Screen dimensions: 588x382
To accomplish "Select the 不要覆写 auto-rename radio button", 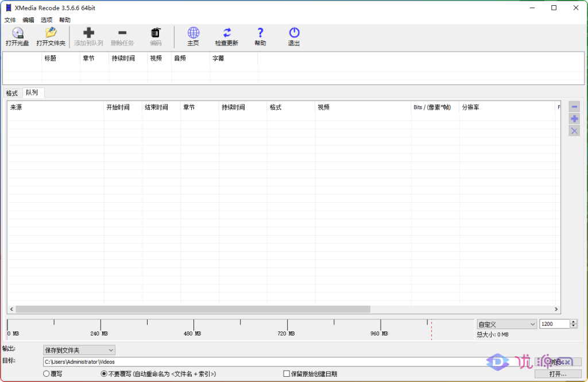I will coord(104,374).
